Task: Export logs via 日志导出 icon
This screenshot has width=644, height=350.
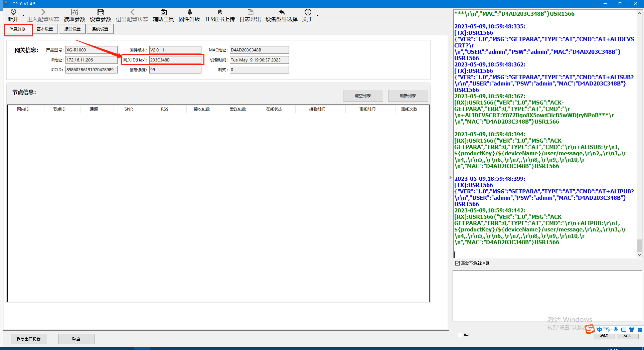Action: click(x=250, y=12)
